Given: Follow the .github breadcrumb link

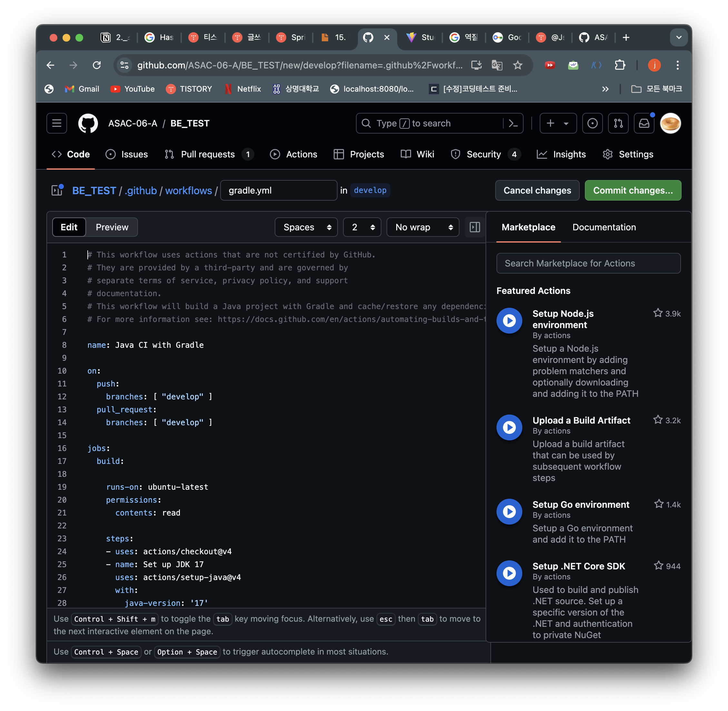Looking at the screenshot, I should click(x=141, y=190).
